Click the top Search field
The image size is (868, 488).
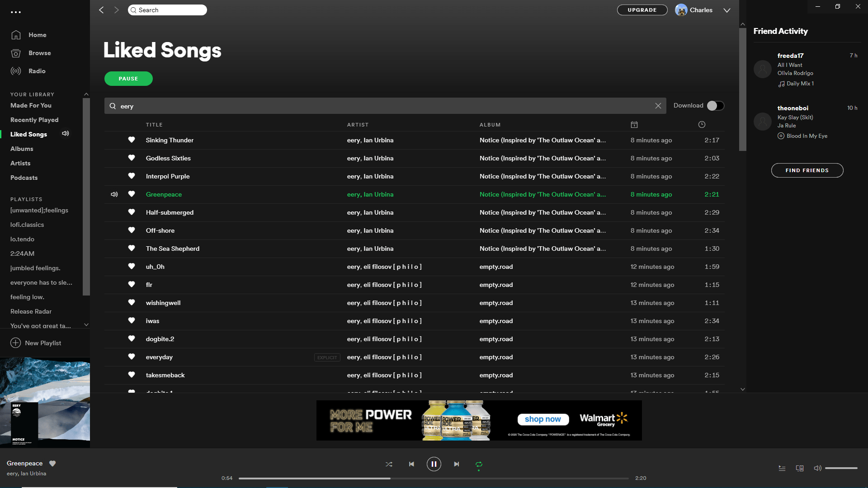(167, 10)
